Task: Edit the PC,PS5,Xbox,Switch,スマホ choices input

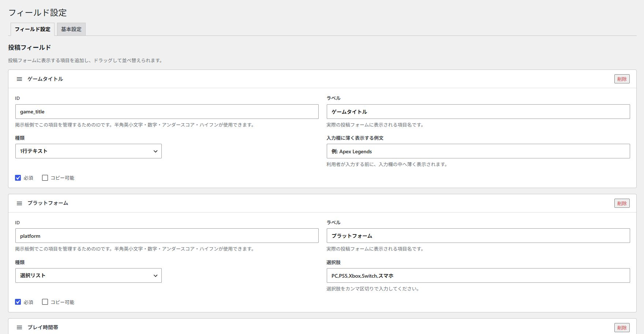Action: coord(478,275)
